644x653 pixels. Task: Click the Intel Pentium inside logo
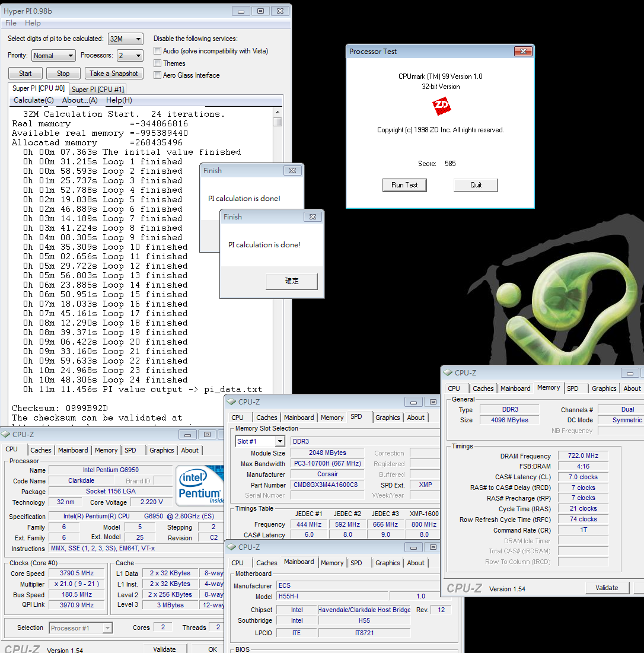click(199, 486)
